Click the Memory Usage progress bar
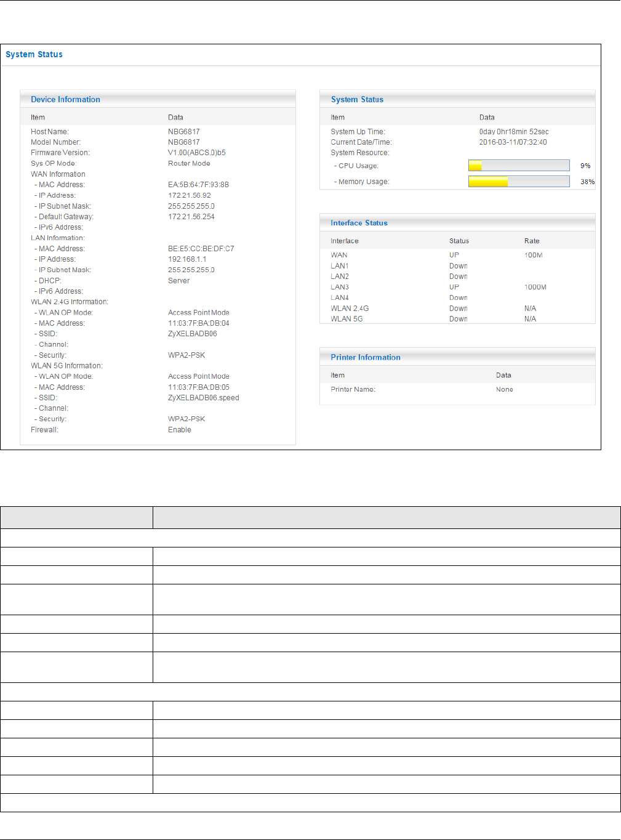This screenshot has height=840, width=621. (519, 182)
